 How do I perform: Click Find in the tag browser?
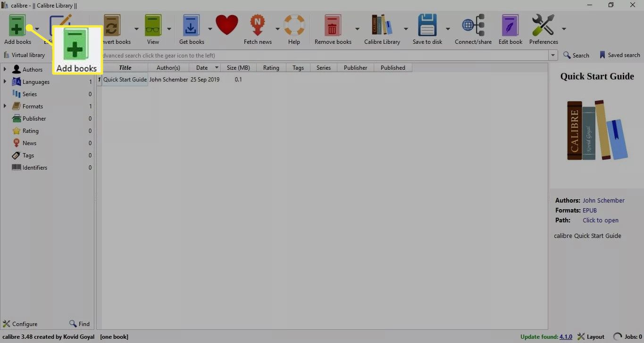coord(79,324)
